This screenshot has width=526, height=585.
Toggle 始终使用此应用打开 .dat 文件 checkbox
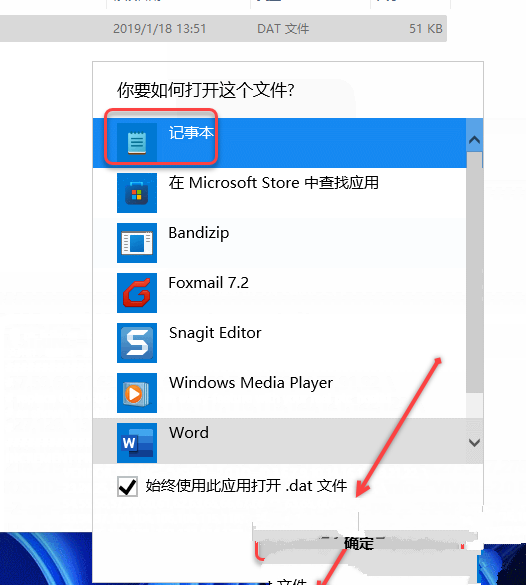pyautogui.click(x=127, y=486)
